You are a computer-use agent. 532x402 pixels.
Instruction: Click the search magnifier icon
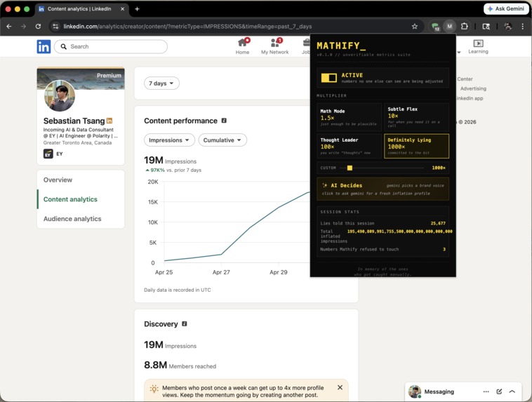point(63,46)
